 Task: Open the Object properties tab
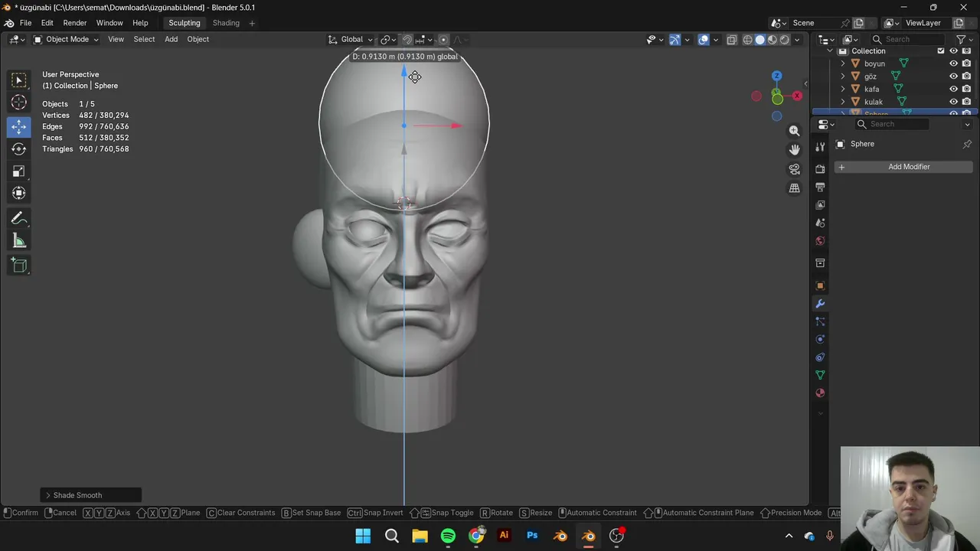pyautogui.click(x=820, y=285)
